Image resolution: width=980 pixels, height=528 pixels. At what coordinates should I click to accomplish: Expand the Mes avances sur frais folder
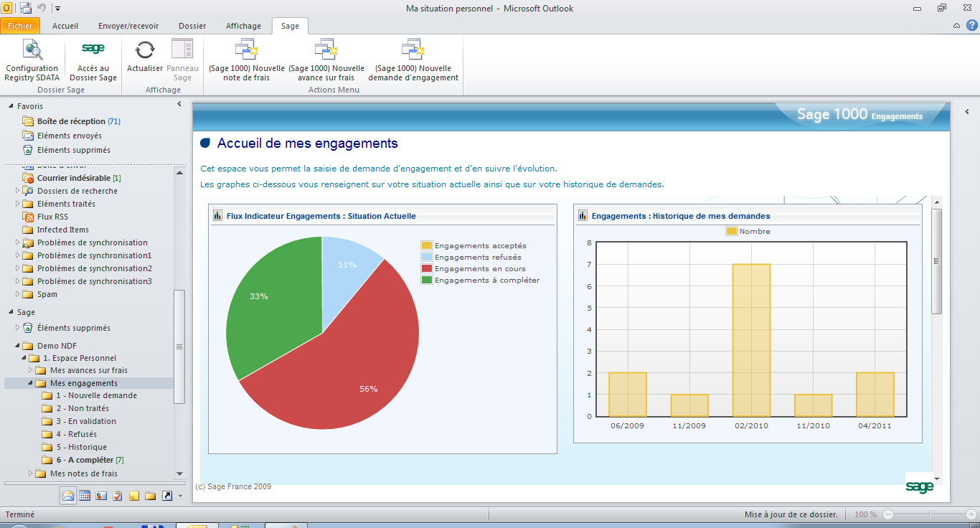click(31, 371)
